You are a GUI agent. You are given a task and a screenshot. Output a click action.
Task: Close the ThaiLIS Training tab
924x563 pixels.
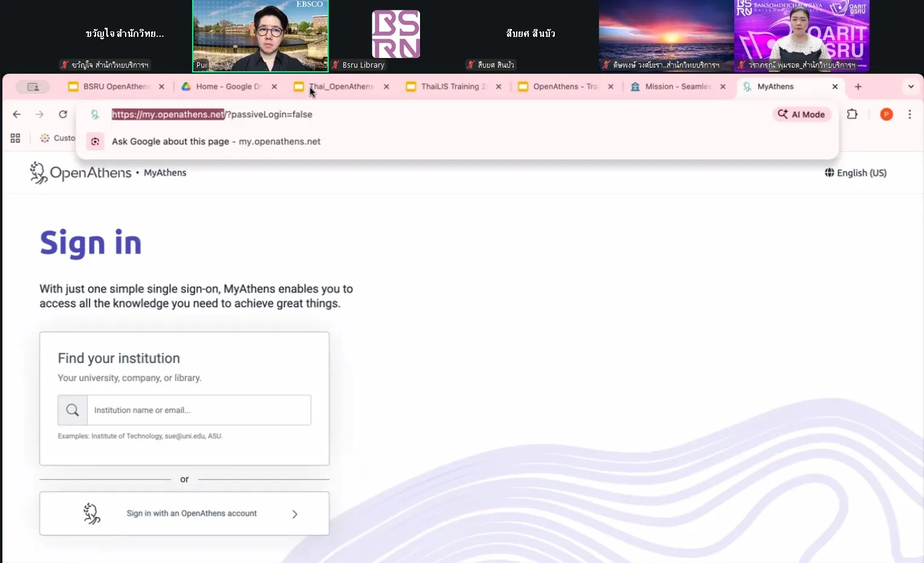[x=499, y=87]
